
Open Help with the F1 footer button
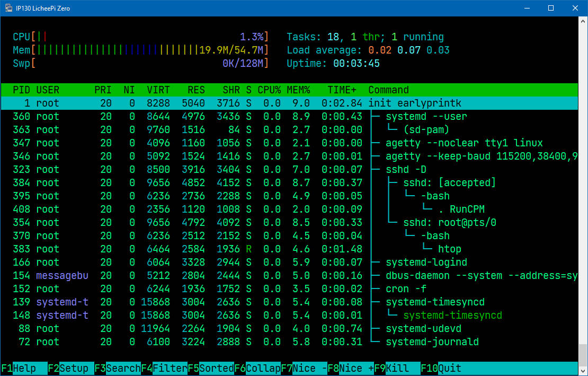pyautogui.click(x=24, y=369)
